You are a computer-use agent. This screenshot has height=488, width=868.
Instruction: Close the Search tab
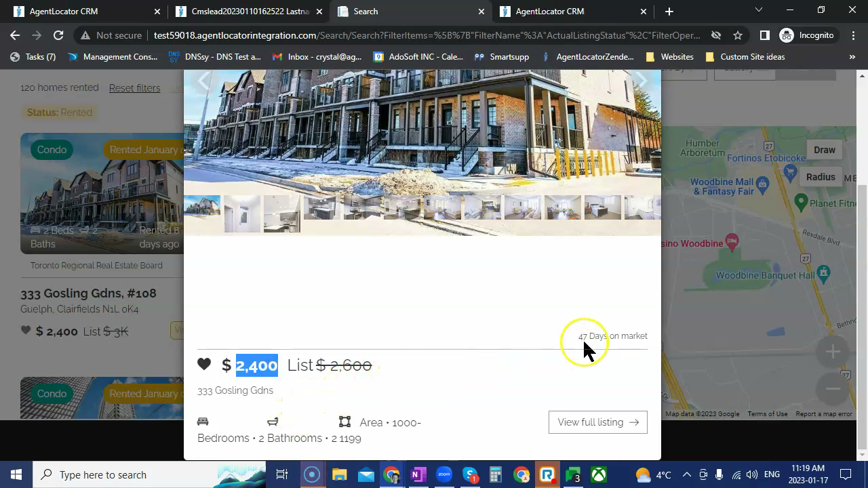481,12
